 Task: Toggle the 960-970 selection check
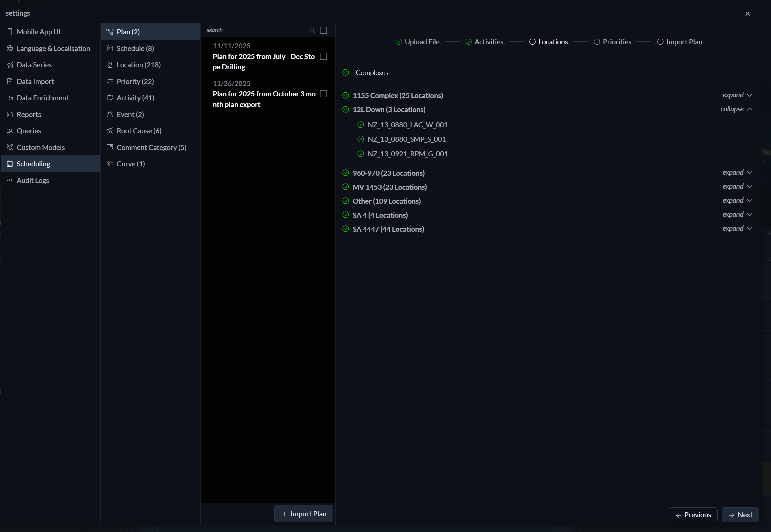tap(346, 173)
